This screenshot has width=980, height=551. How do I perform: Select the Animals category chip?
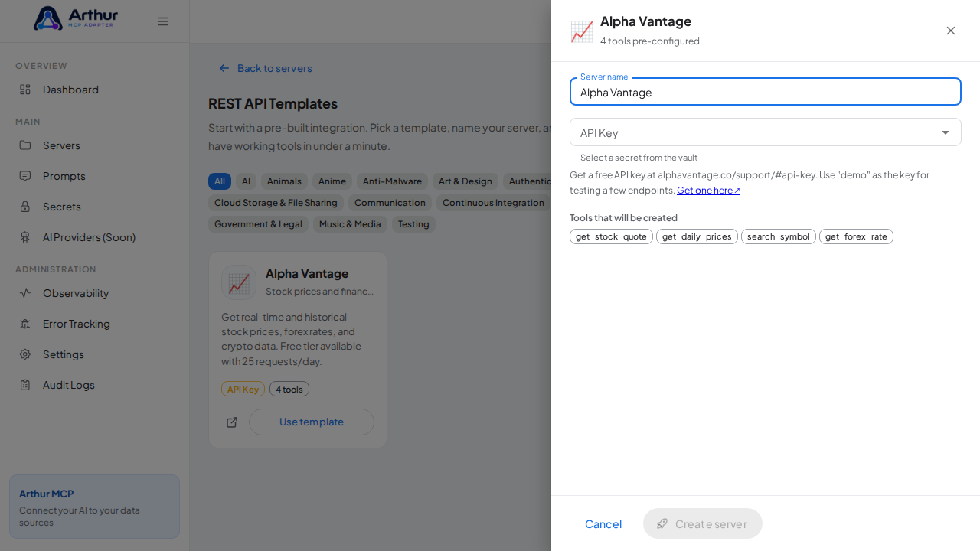tap(284, 181)
